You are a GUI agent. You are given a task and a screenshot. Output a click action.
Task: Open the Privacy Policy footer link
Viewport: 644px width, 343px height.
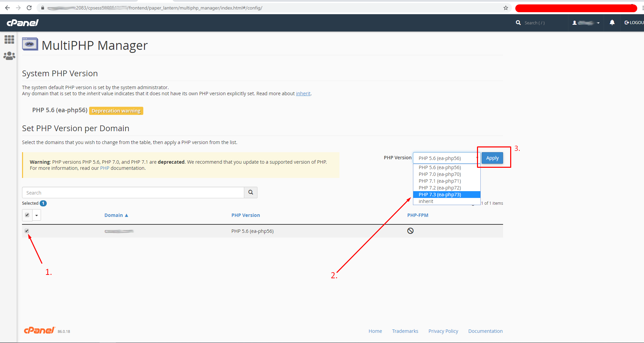point(443,331)
